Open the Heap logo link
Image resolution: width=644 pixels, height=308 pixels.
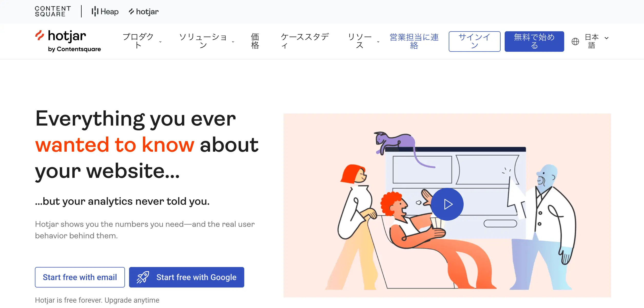tap(105, 12)
